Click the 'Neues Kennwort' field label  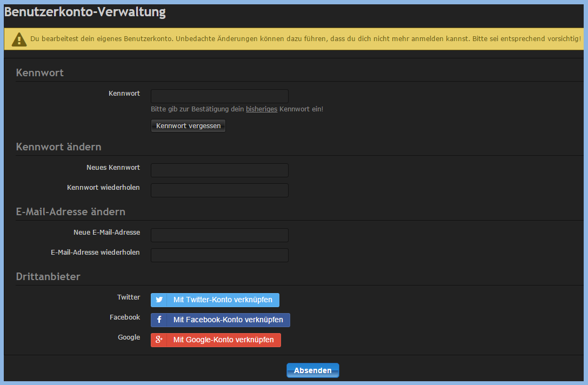coord(113,168)
